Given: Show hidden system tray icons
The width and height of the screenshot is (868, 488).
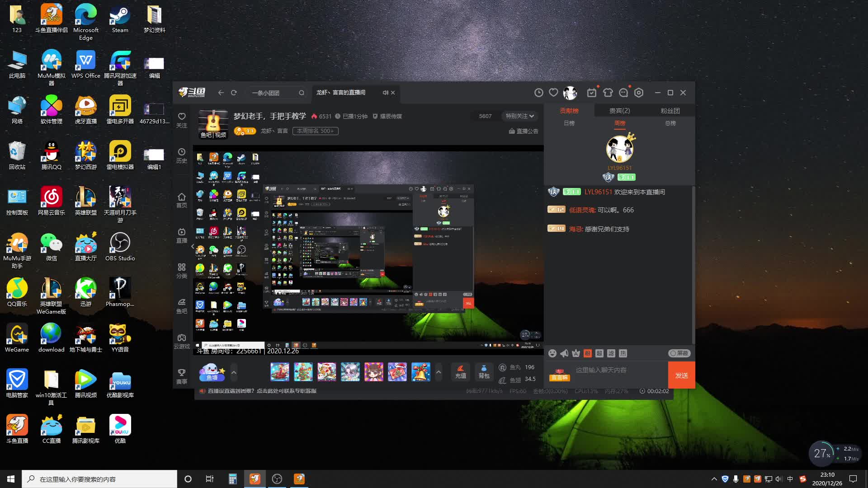Looking at the screenshot, I should (714, 479).
